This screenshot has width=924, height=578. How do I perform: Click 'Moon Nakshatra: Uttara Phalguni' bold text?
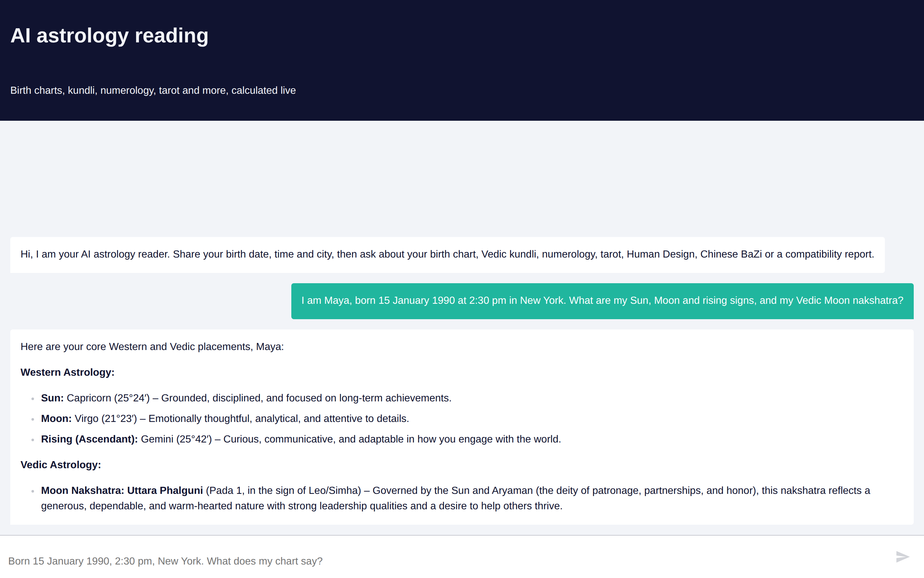pyautogui.click(x=122, y=490)
